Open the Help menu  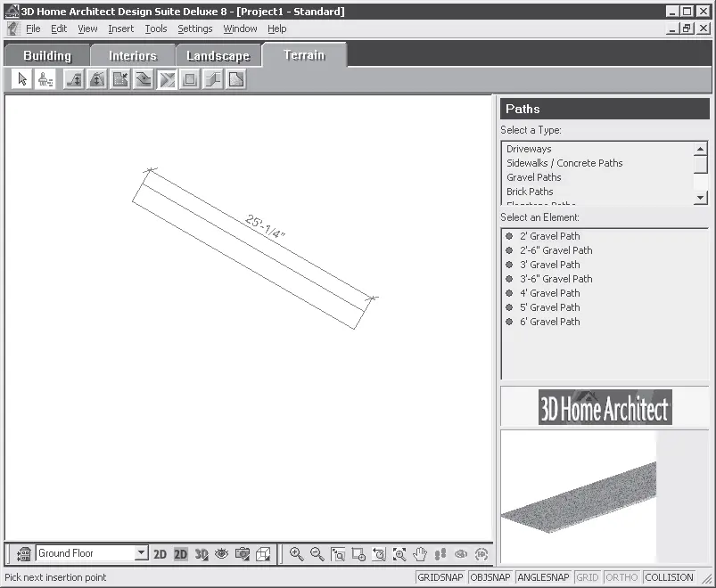click(276, 29)
